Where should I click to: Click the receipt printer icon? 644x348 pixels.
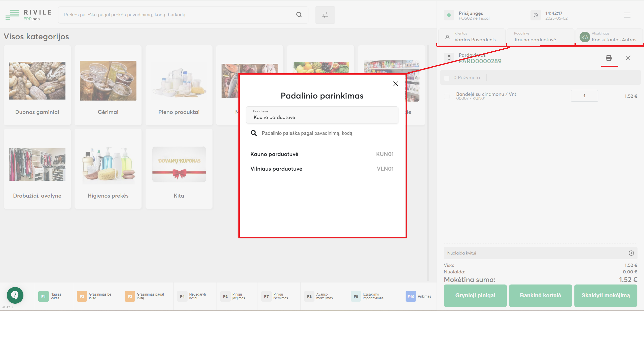[x=609, y=58]
